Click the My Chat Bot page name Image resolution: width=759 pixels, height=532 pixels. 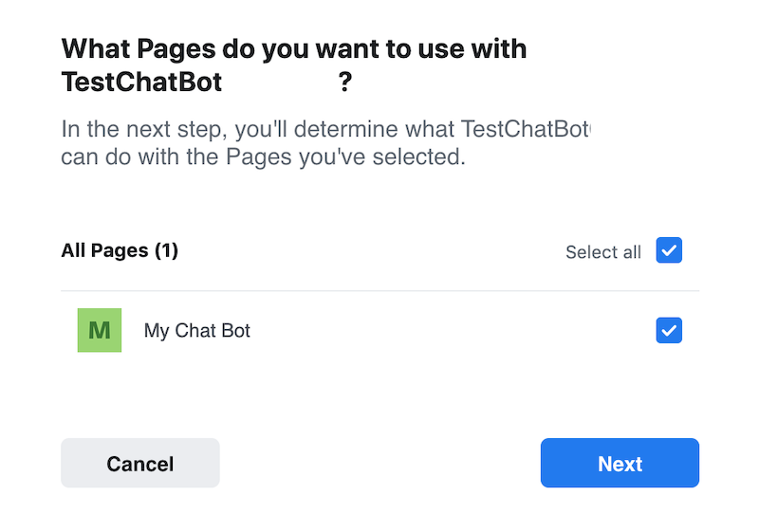pos(197,331)
